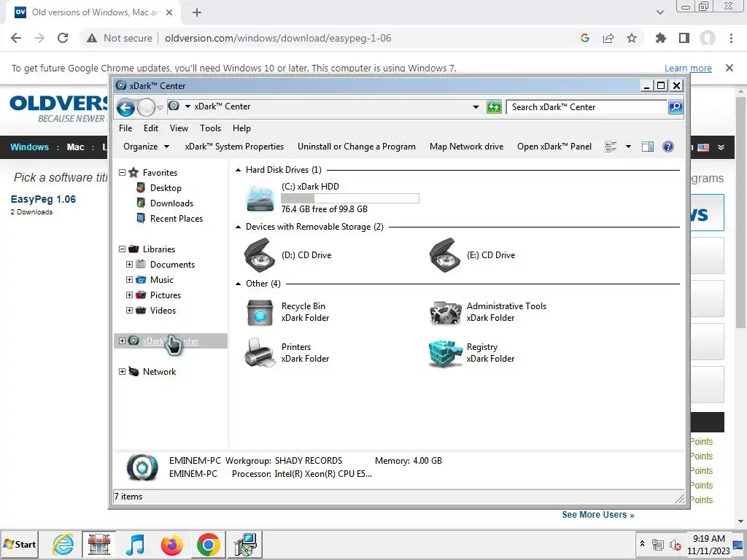Open the music note app in taskbar
The image size is (747, 560).
click(136, 544)
